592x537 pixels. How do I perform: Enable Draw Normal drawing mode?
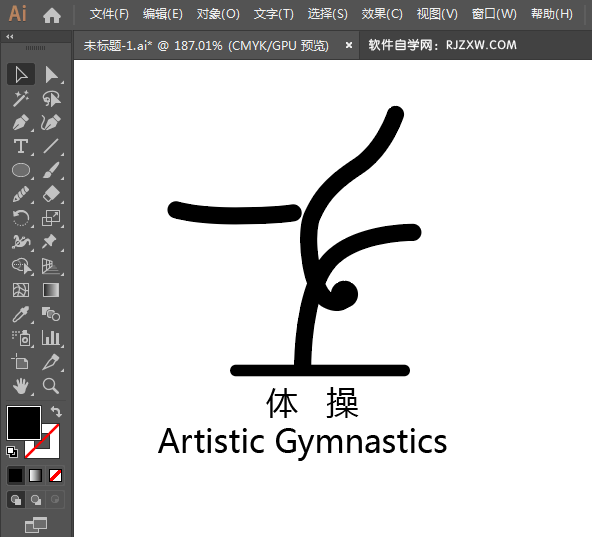[x=16, y=500]
